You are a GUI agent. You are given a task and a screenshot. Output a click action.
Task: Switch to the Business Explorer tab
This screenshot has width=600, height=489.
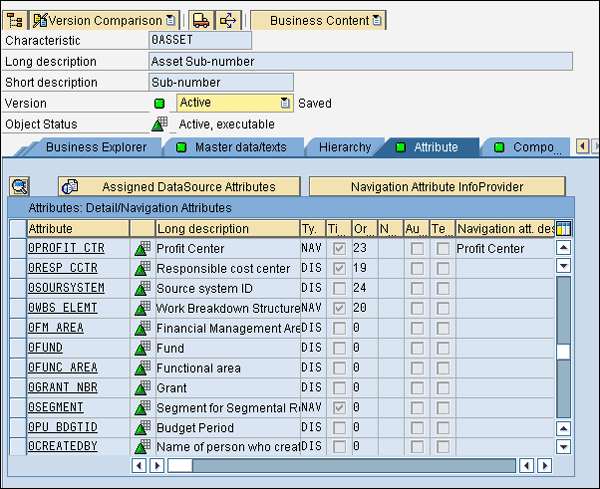(95, 147)
